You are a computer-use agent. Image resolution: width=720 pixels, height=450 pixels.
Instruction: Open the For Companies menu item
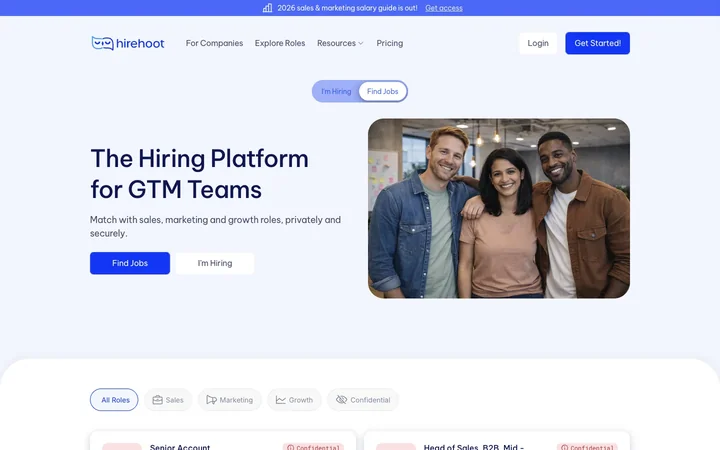[214, 43]
